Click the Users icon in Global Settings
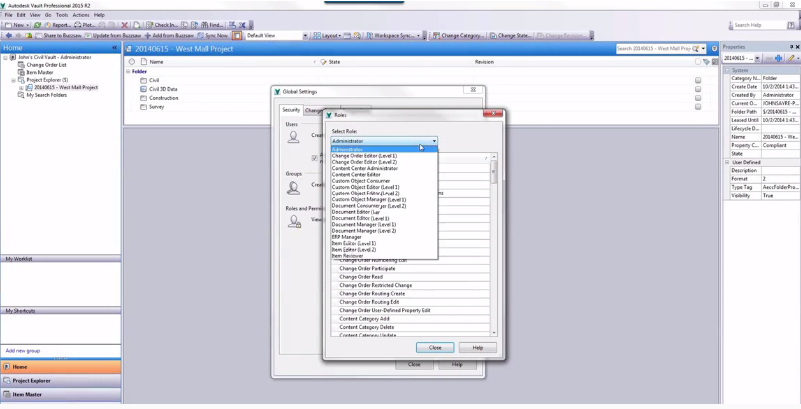Image resolution: width=801 pixels, height=409 pixels. 293,136
